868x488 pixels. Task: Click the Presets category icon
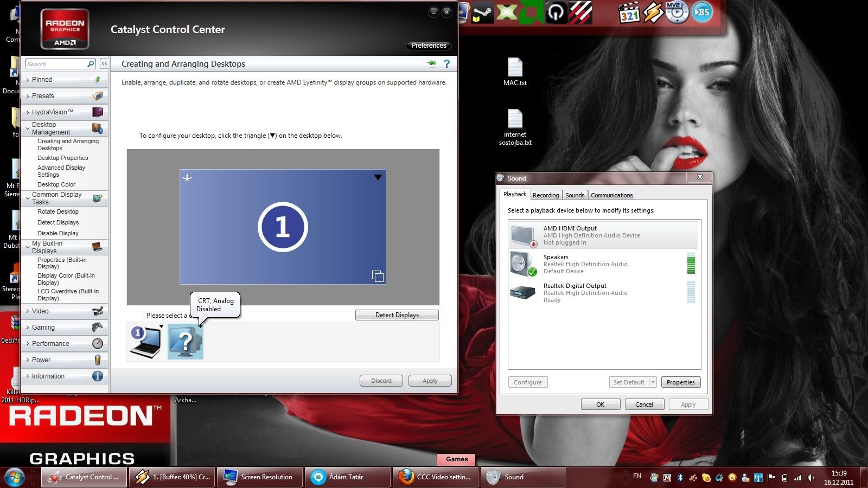(98, 96)
